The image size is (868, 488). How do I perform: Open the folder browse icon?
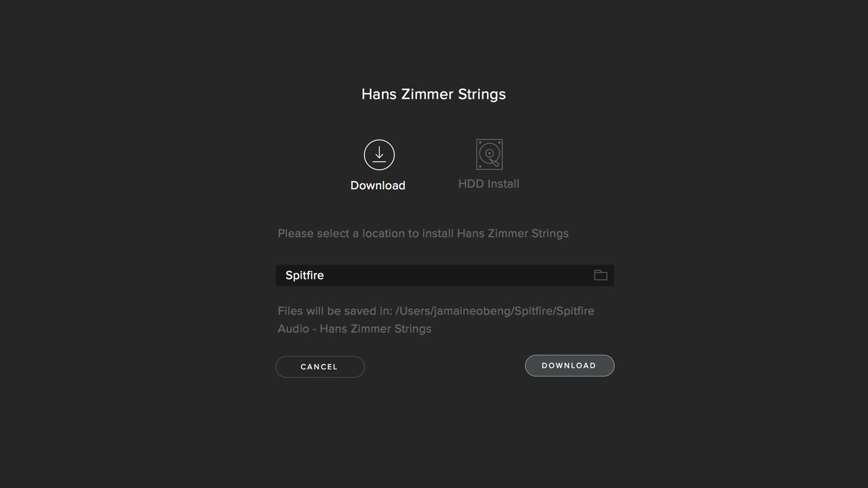[600, 275]
